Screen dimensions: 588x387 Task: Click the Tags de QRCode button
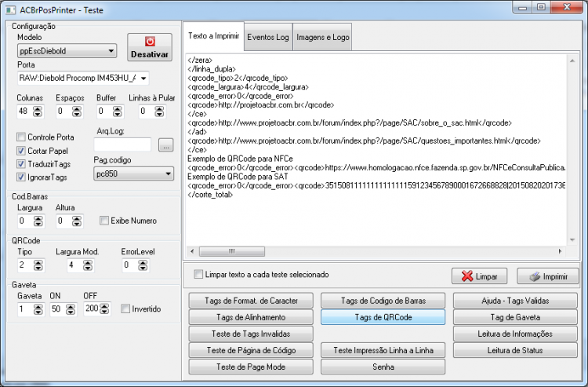(383, 317)
